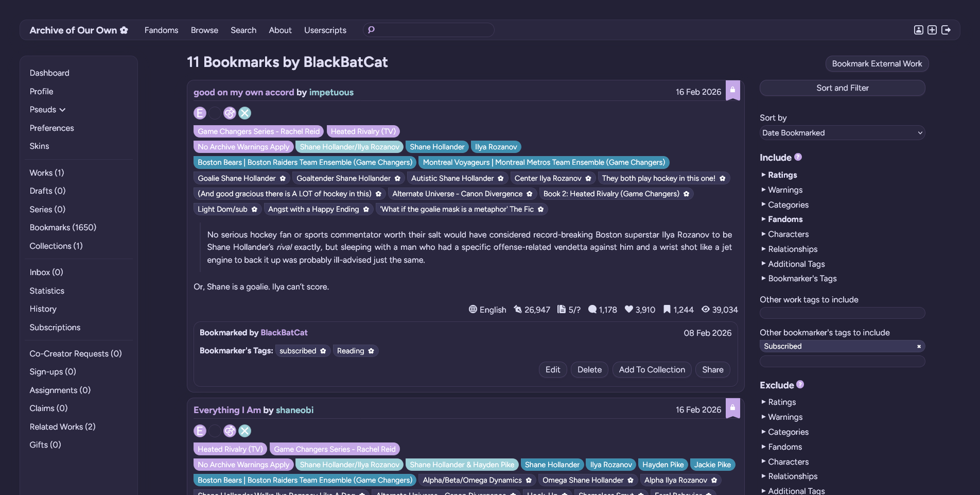This screenshot has height=495, width=980.
Task: Click incomplete-work X icon on 'good on my own accord'
Action: pos(244,113)
